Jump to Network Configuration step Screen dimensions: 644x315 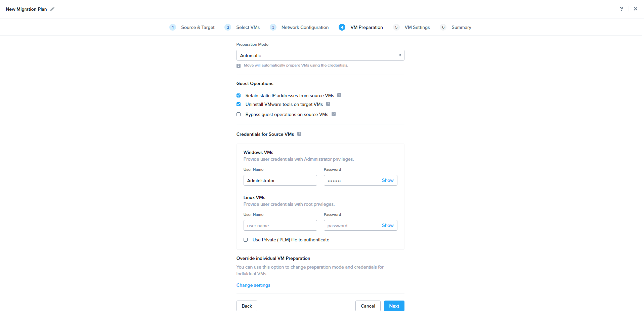[x=305, y=27]
